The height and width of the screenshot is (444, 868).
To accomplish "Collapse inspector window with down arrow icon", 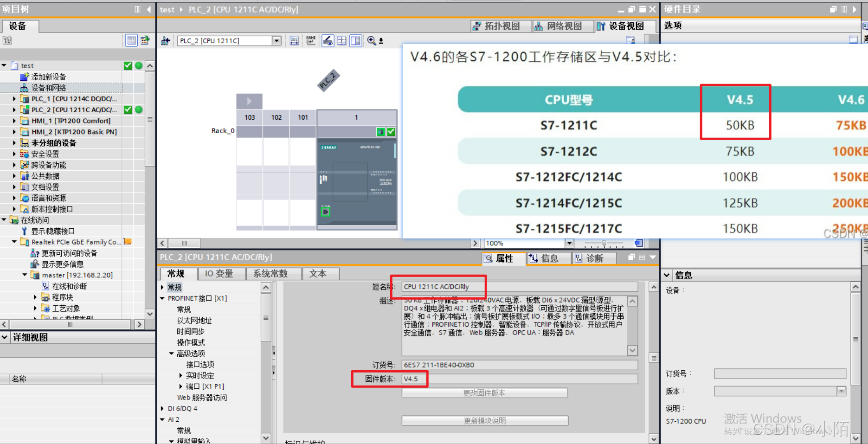I will click(x=653, y=257).
